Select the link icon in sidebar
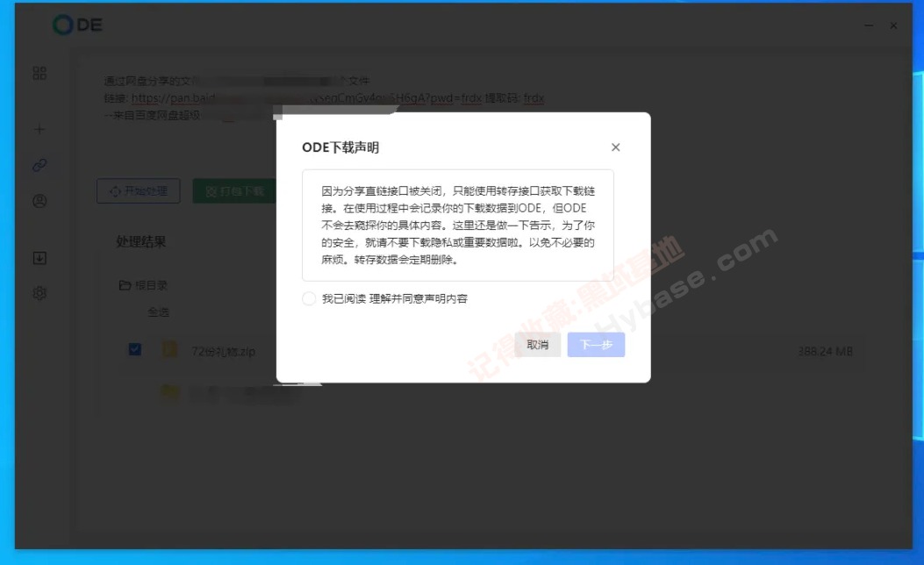This screenshot has height=565, width=924. pos(39,165)
